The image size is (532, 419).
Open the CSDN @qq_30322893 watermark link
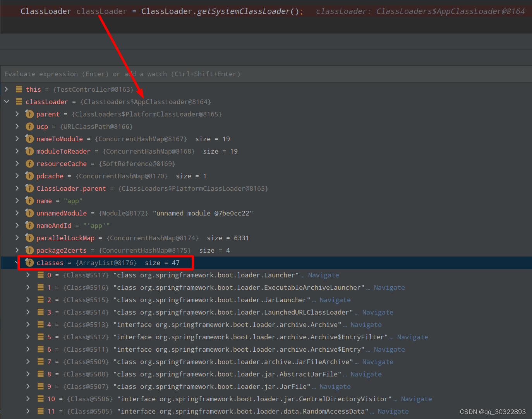tap(492, 412)
